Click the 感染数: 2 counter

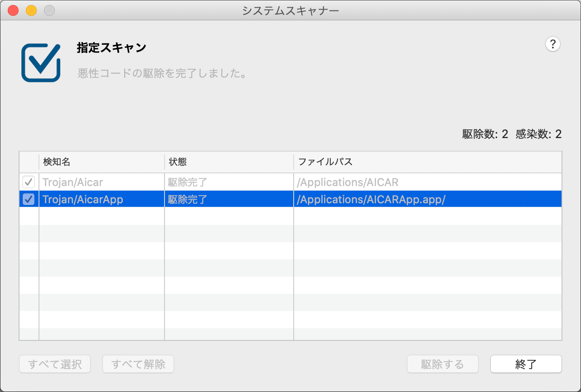[x=539, y=134]
